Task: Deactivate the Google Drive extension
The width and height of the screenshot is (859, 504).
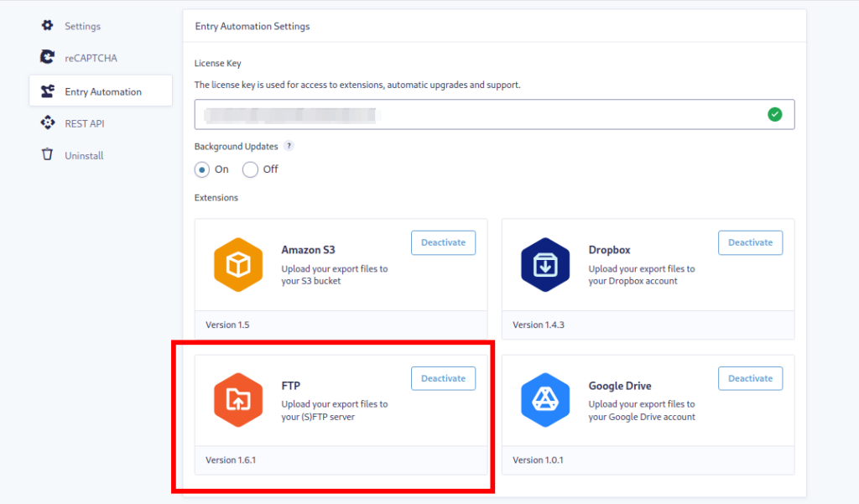Action: point(750,378)
